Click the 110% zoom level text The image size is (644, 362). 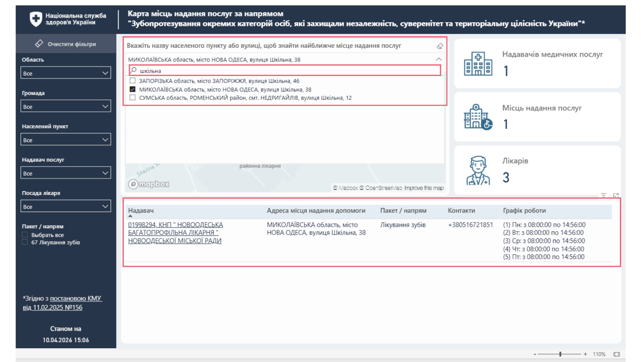(x=599, y=354)
